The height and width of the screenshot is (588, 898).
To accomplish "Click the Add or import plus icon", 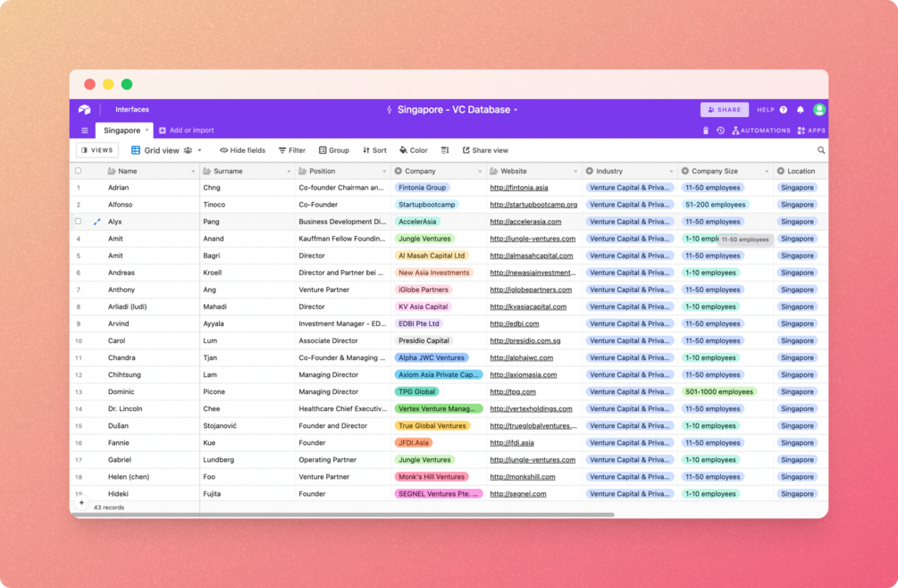I will click(x=162, y=130).
